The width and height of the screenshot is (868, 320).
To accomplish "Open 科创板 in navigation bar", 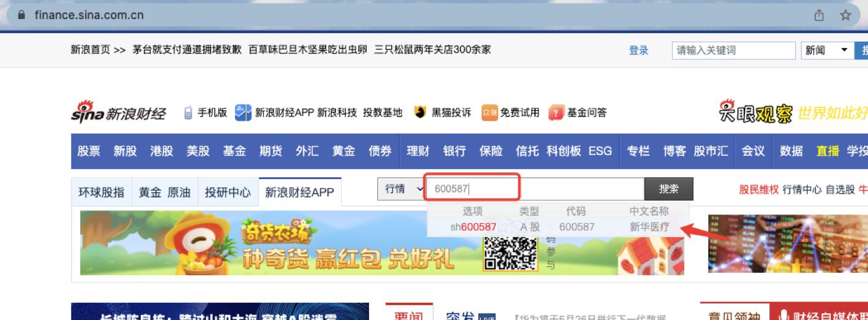I will [x=564, y=151].
